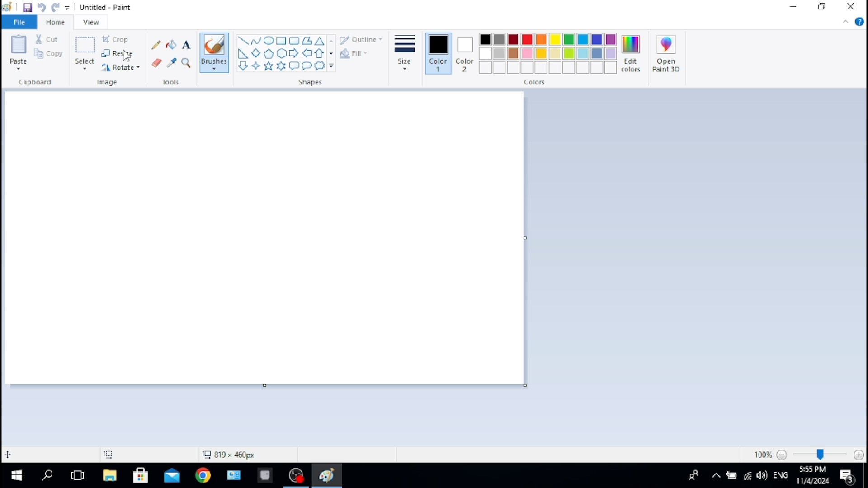868x488 pixels.
Task: Click the zoom in plus button
Action: pyautogui.click(x=859, y=455)
